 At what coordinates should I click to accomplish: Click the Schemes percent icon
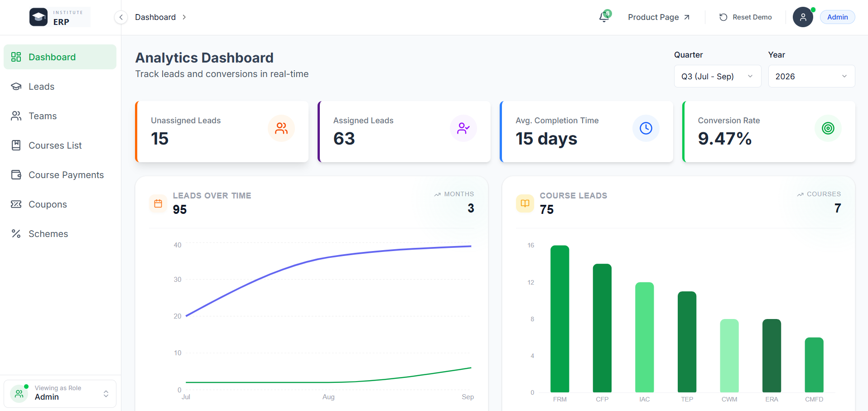point(16,234)
